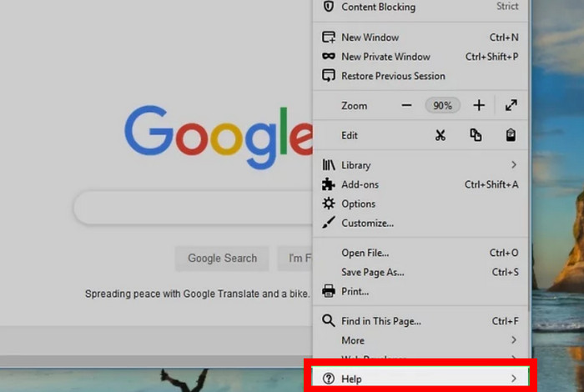Viewport: 584px width, 392px height.
Task: Enter full screen using the arrows icon
Action: 511,106
